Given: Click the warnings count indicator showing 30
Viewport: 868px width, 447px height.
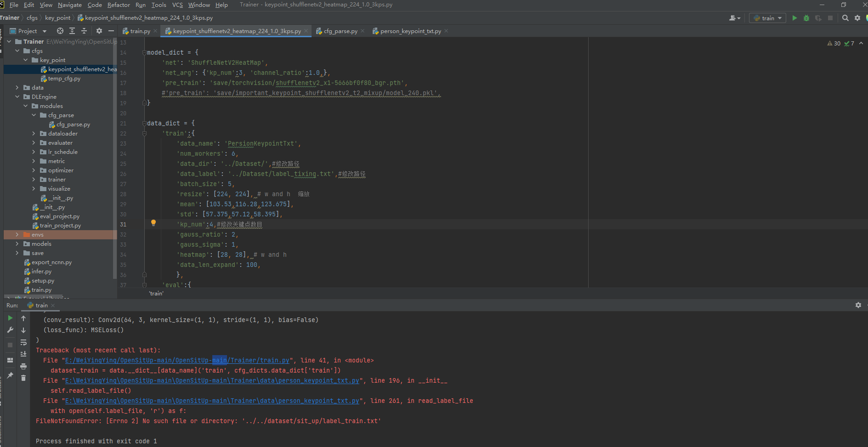Looking at the screenshot, I should 834,44.
